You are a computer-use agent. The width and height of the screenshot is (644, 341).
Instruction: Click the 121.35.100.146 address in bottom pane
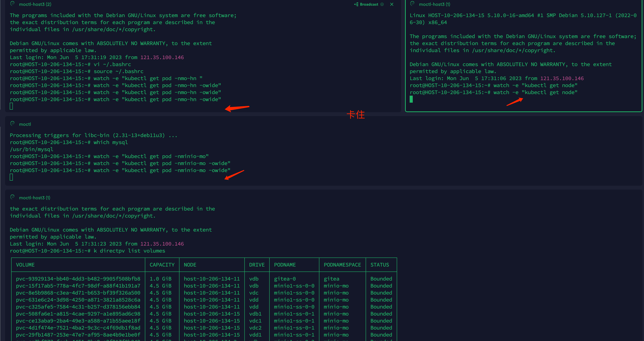click(162, 244)
